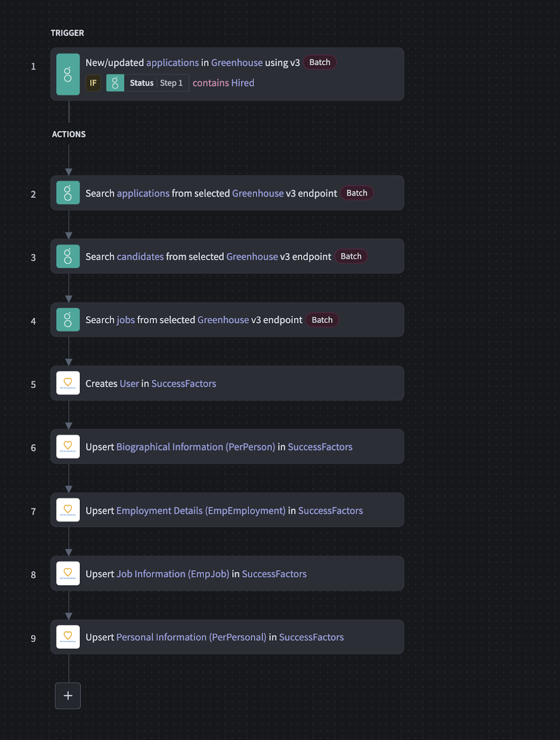Click the Greenhouse icon on trigger step 1
Screen dimensions: 560x740
[x=68, y=74]
